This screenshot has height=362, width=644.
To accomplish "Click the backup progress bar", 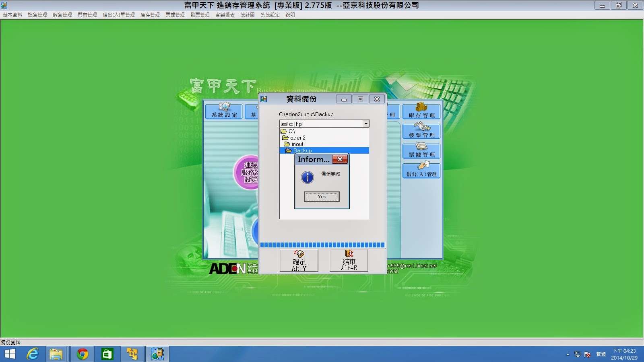I will pyautogui.click(x=322, y=245).
